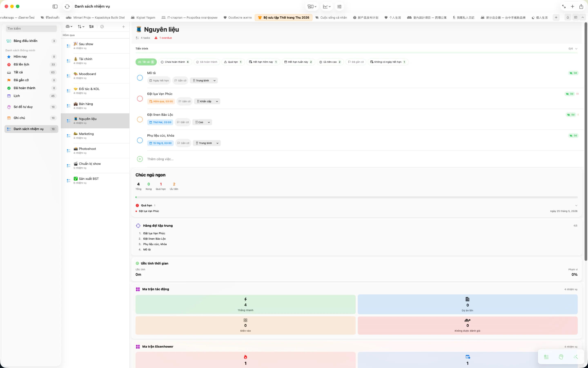Open Bảng điều khiển in sidebar
Screen dimensions: 588x368
(x=31, y=41)
